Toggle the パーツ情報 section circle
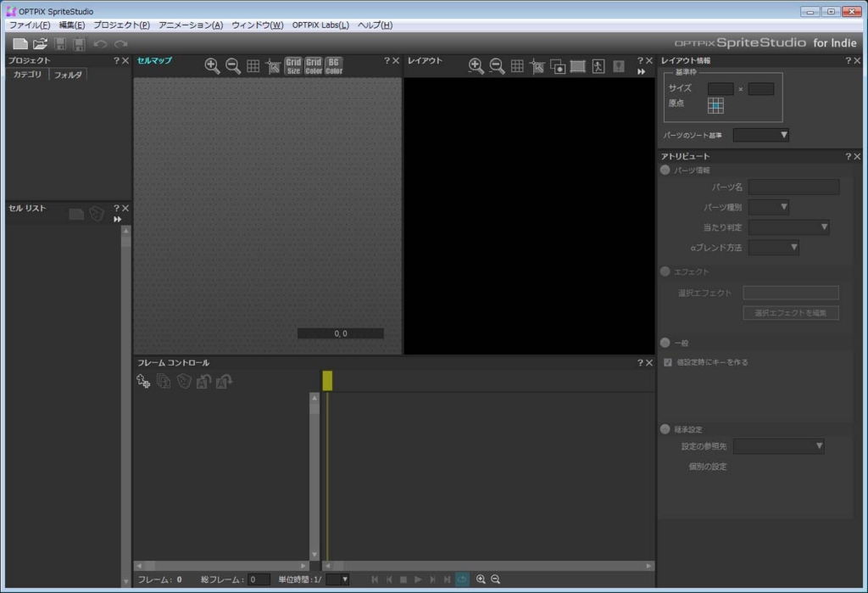 [665, 171]
